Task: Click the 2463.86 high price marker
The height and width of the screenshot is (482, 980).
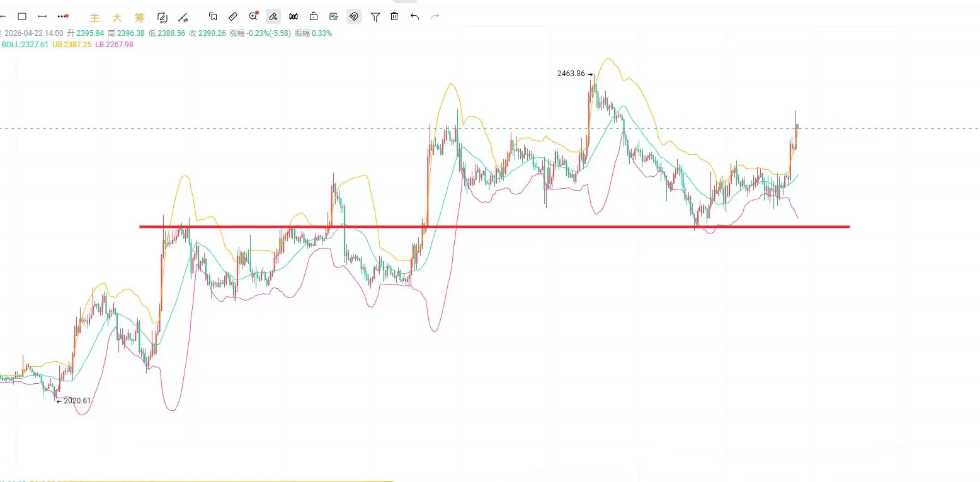Action: (x=571, y=74)
